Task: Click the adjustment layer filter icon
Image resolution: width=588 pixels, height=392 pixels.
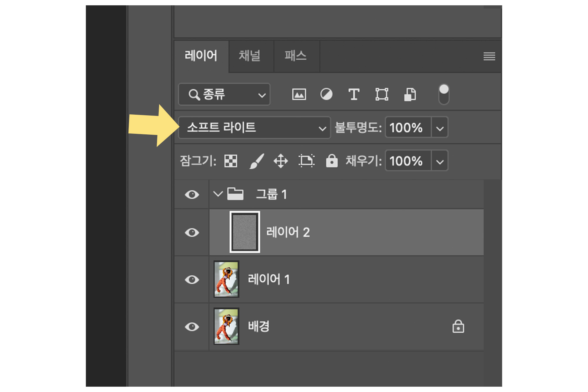Action: 326,95
